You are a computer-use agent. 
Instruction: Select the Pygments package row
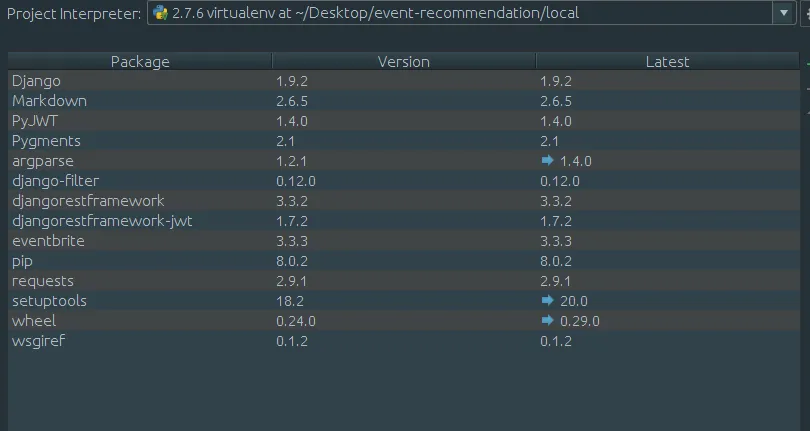404,141
